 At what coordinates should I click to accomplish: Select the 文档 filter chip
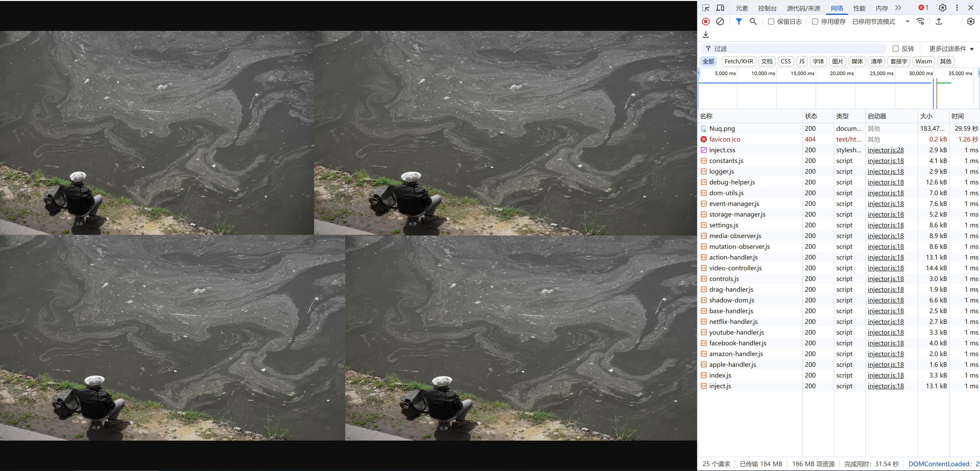[x=767, y=61]
